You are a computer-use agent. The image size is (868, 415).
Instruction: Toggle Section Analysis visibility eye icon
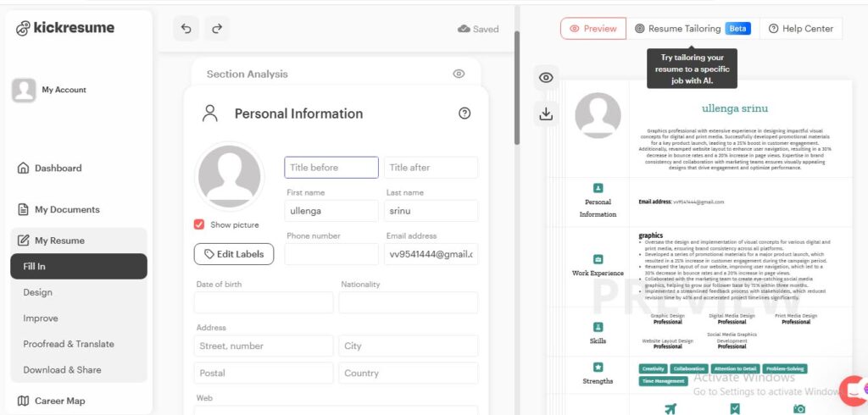point(459,74)
